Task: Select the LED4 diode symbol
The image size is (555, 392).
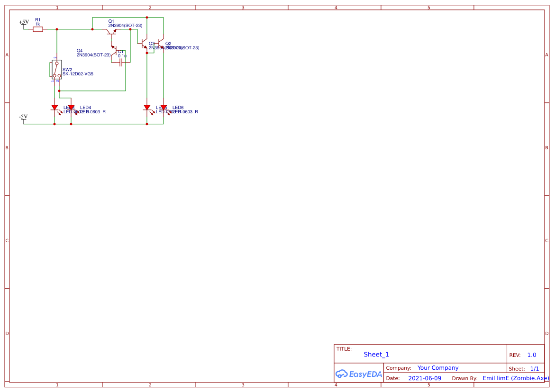Action: point(71,108)
